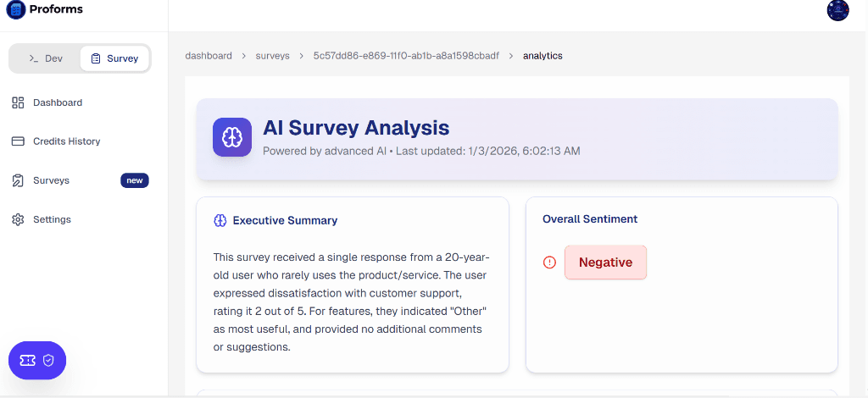The height and width of the screenshot is (398, 868).
Task: Switch to Survey mode
Action: pyautogui.click(x=114, y=58)
